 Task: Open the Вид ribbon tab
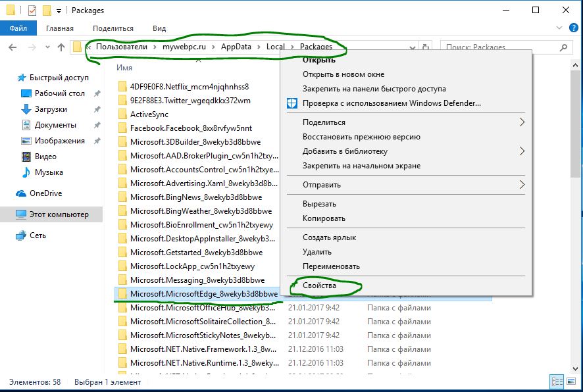coord(159,28)
